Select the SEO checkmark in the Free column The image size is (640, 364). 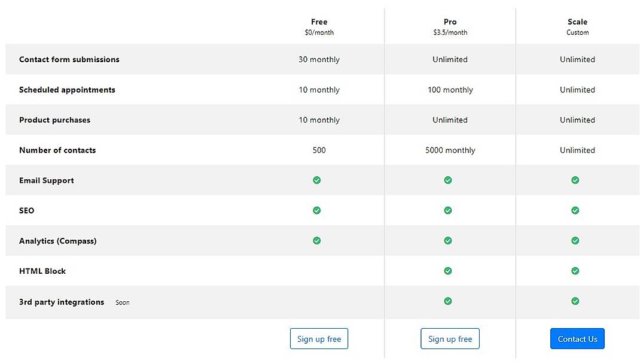coord(316,210)
